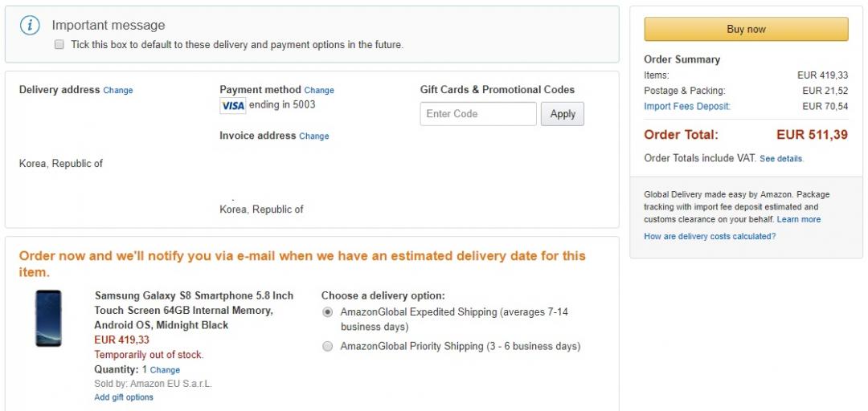Click the VISA card logo icon

coord(232,105)
